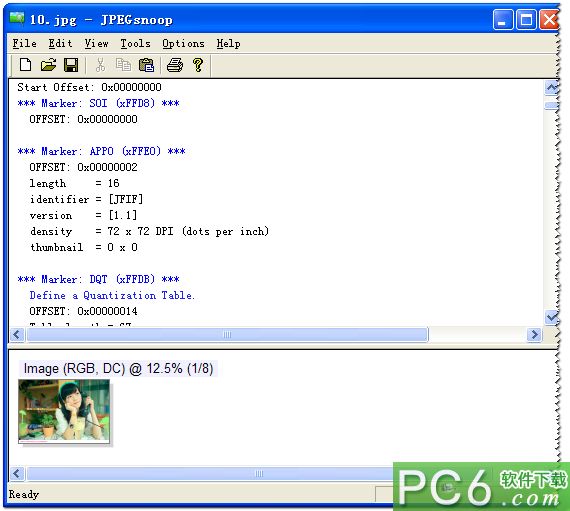
Task: Click the log pane scroll left arrow
Action: 17,334
